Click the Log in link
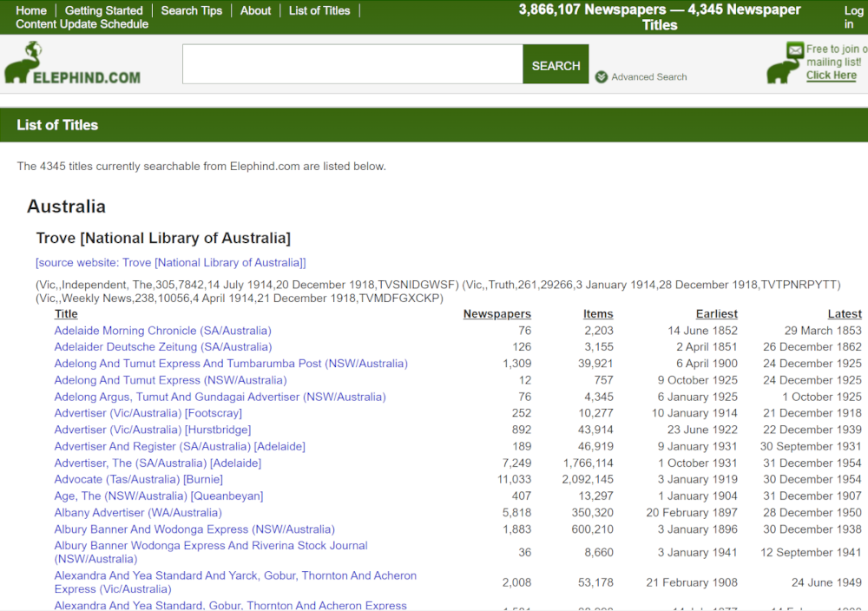 coord(853,17)
